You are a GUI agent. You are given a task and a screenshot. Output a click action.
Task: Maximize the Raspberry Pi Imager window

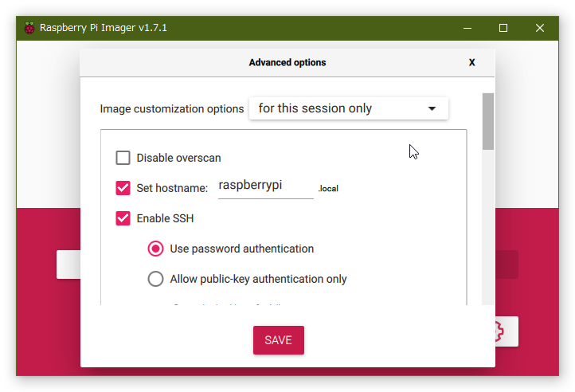(503, 28)
